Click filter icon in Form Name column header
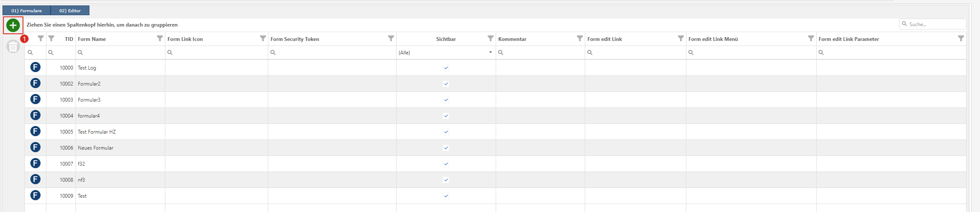Screen dimensions: 980x212 click(x=160, y=38)
